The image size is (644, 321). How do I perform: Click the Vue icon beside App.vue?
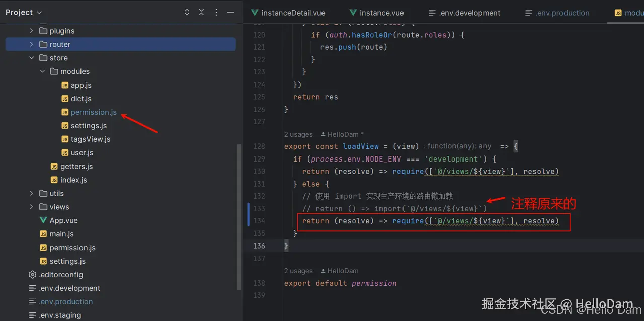point(43,220)
